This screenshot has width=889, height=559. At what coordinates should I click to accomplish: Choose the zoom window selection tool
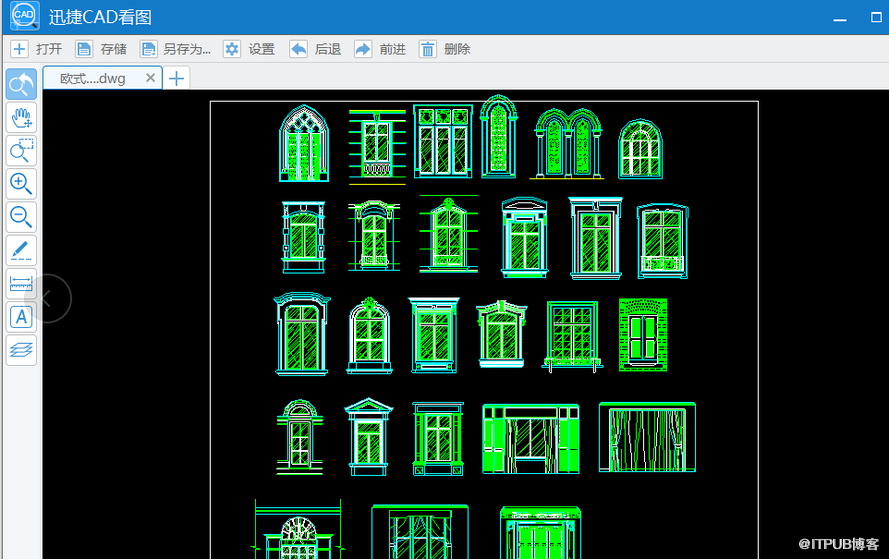pos(22,151)
